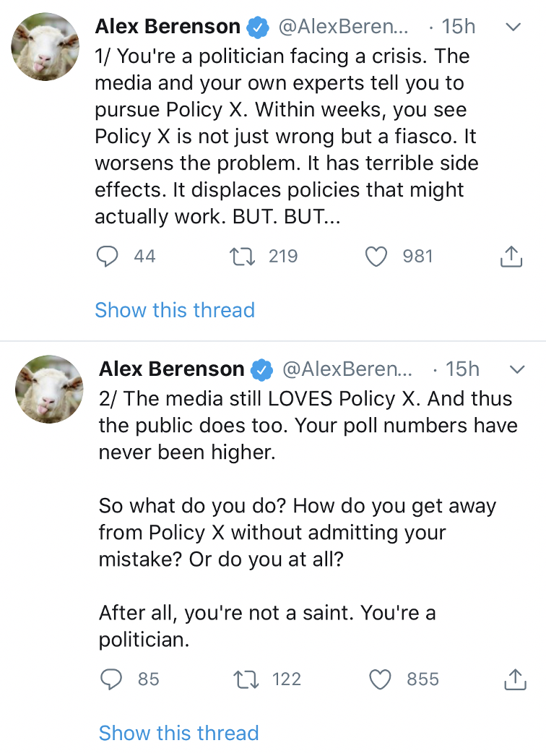Open the dropdown chevron on first tweet
The width and height of the screenshot is (546, 756).
point(513,27)
